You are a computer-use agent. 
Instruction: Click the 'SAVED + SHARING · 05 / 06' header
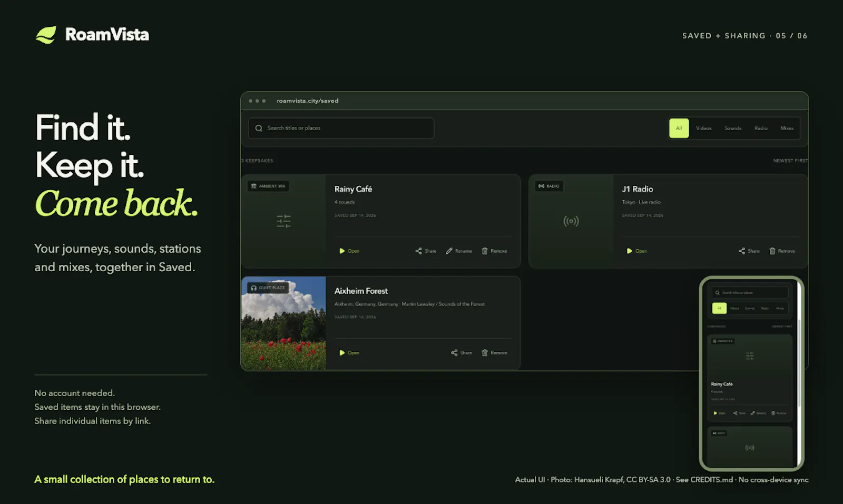tap(745, 36)
